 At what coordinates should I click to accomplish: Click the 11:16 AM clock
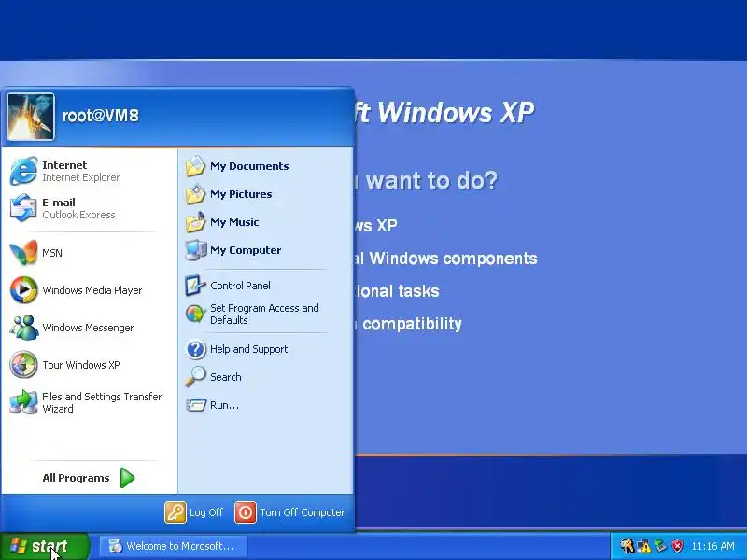[x=713, y=546]
